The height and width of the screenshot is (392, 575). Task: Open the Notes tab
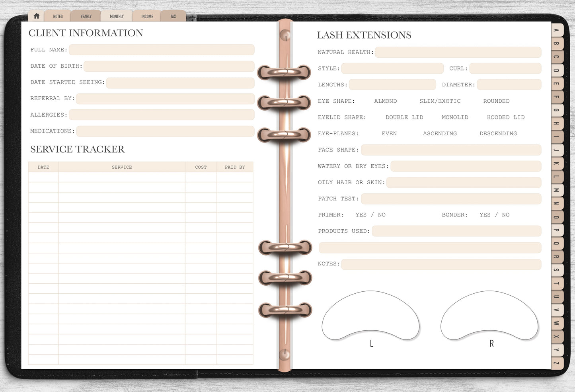point(58,16)
